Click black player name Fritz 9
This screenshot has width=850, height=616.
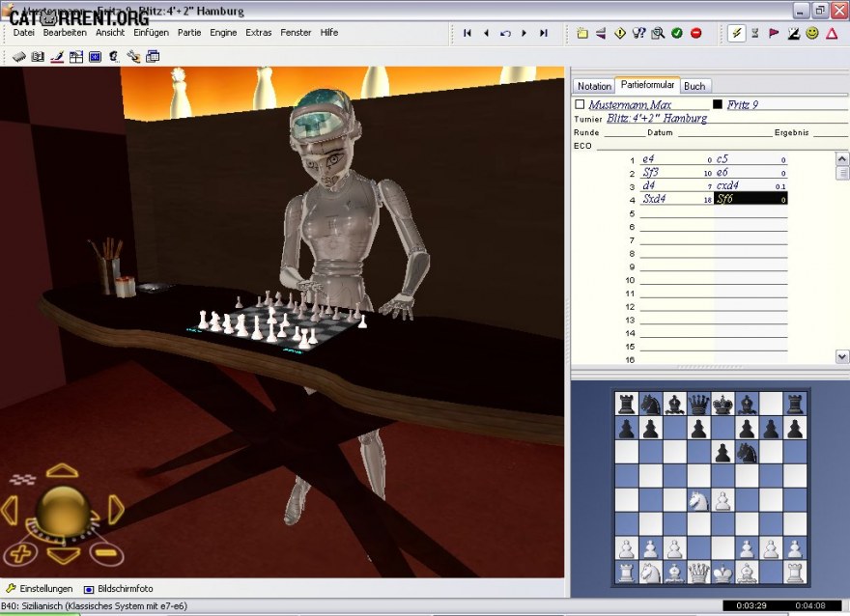[742, 104]
